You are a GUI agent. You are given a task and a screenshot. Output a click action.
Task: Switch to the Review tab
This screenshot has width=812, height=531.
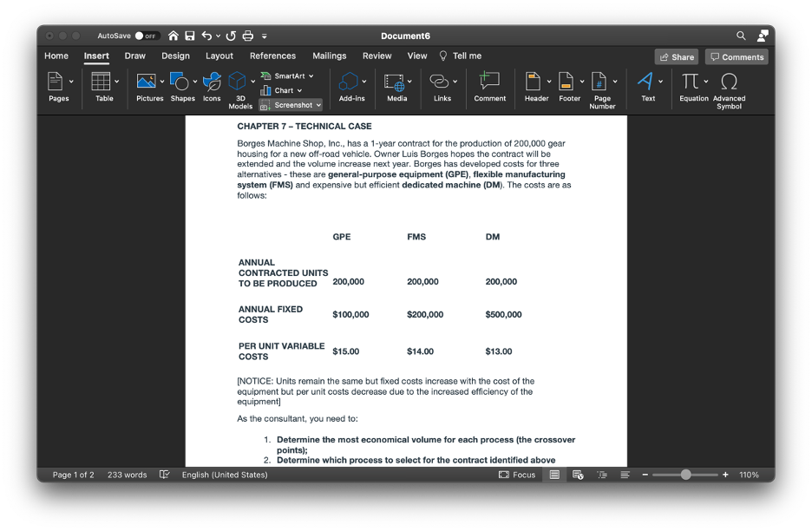pos(377,56)
